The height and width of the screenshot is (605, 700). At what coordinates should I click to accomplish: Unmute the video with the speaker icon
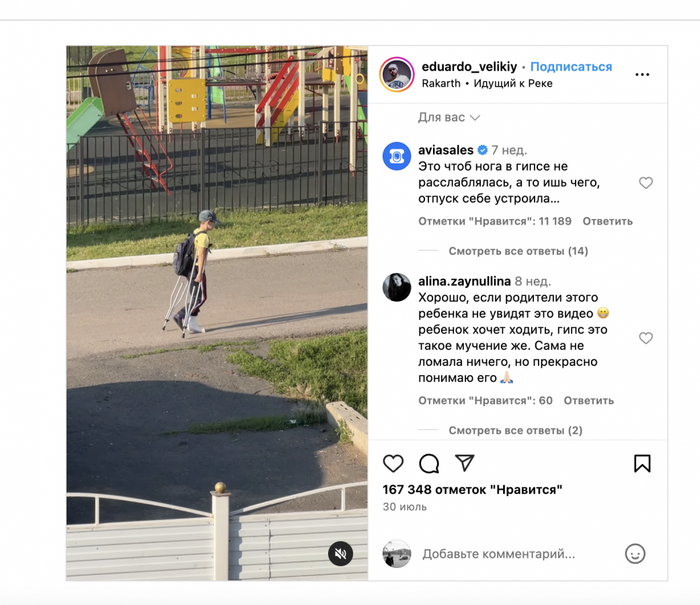341,554
